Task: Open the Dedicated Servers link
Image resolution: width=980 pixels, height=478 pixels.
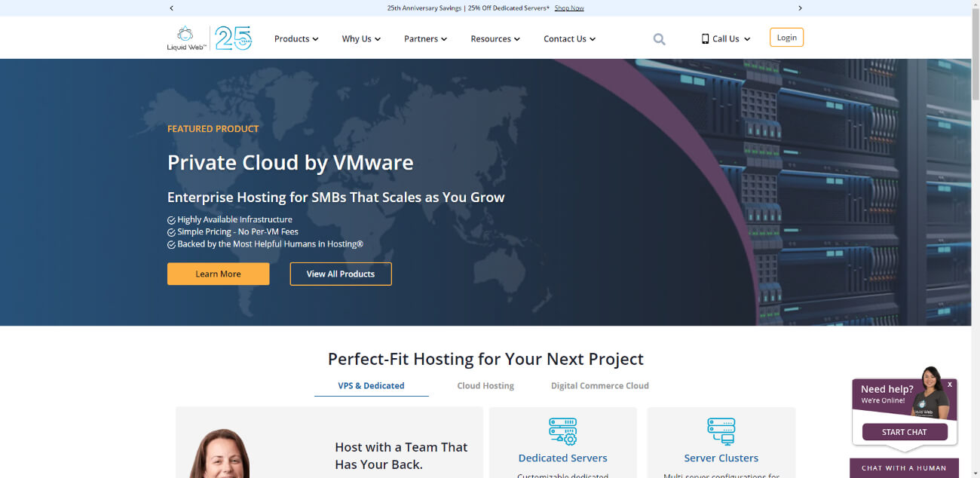Action: (x=562, y=458)
